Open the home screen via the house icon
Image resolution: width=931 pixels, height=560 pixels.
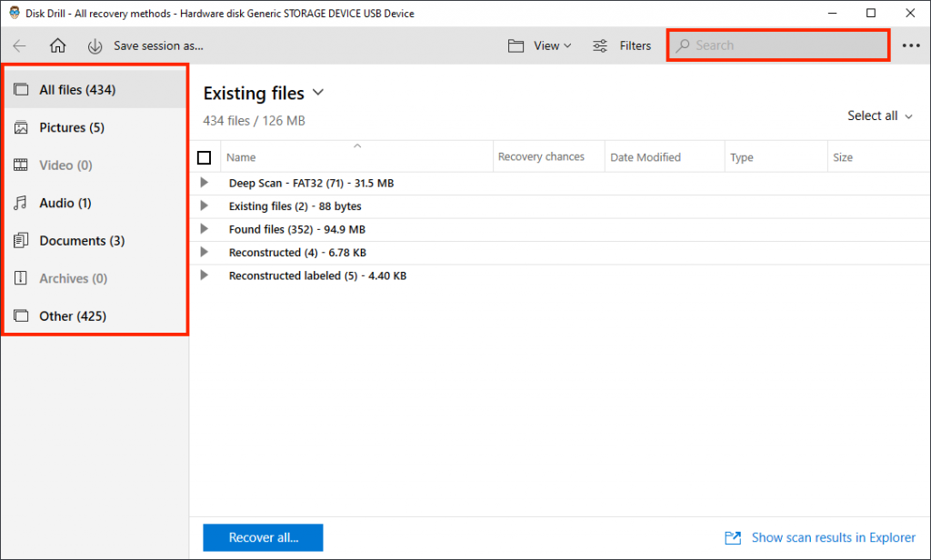(x=56, y=45)
